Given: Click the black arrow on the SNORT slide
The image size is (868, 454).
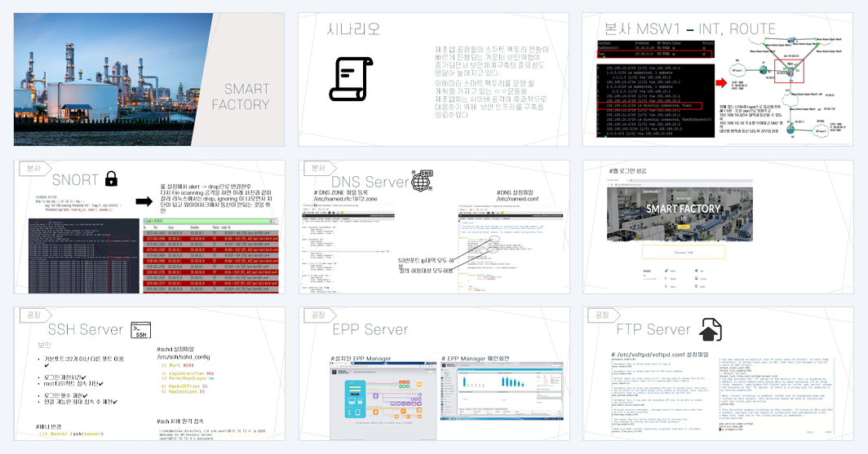Looking at the screenshot, I should (144, 202).
